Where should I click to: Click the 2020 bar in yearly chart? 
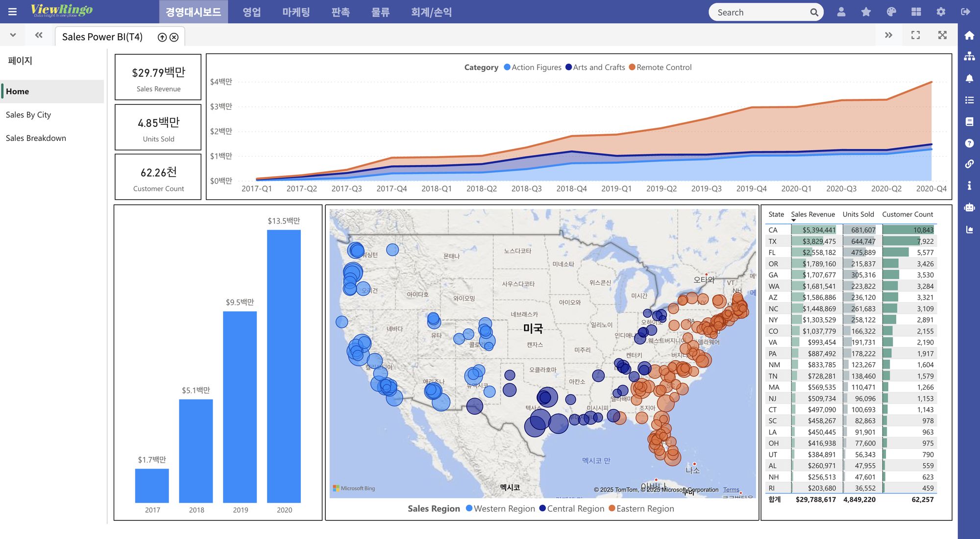point(284,366)
